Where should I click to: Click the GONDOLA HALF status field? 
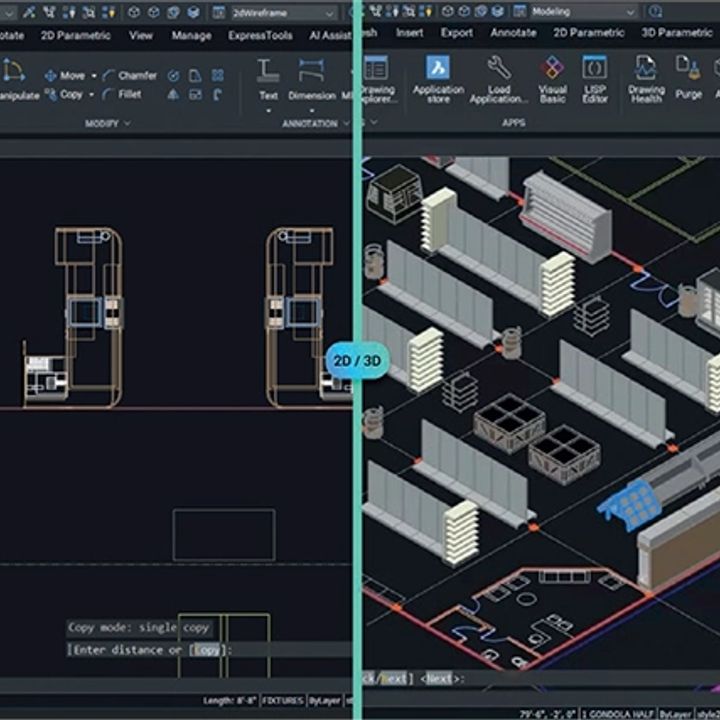click(x=618, y=714)
